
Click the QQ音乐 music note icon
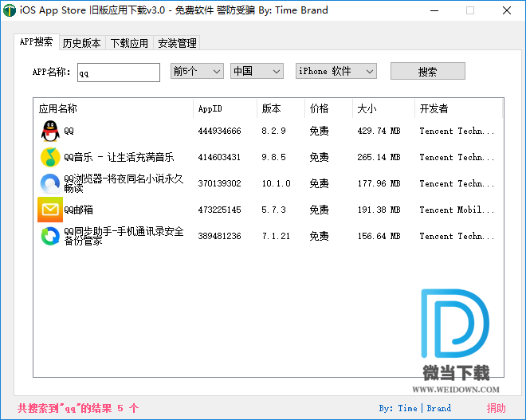(x=50, y=157)
